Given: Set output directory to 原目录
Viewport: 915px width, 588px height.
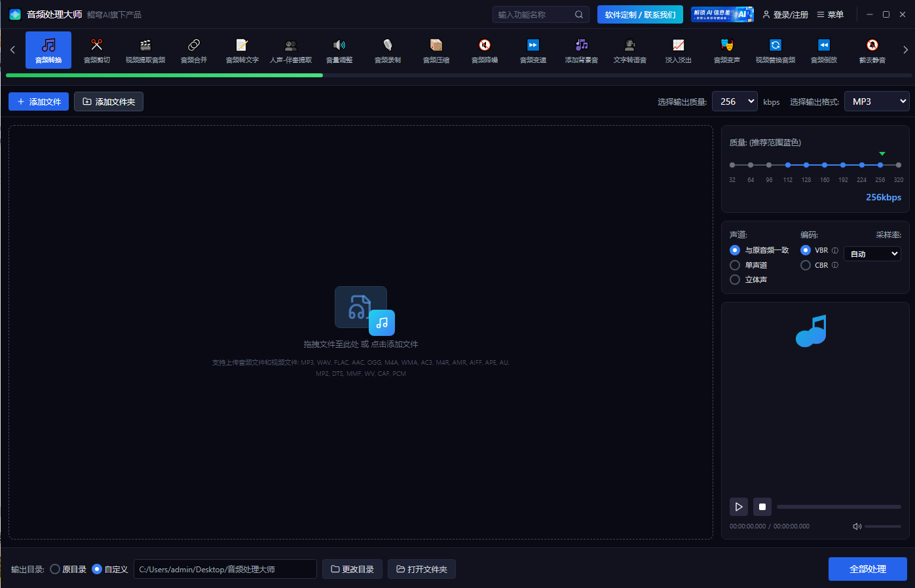Looking at the screenshot, I should (56, 569).
